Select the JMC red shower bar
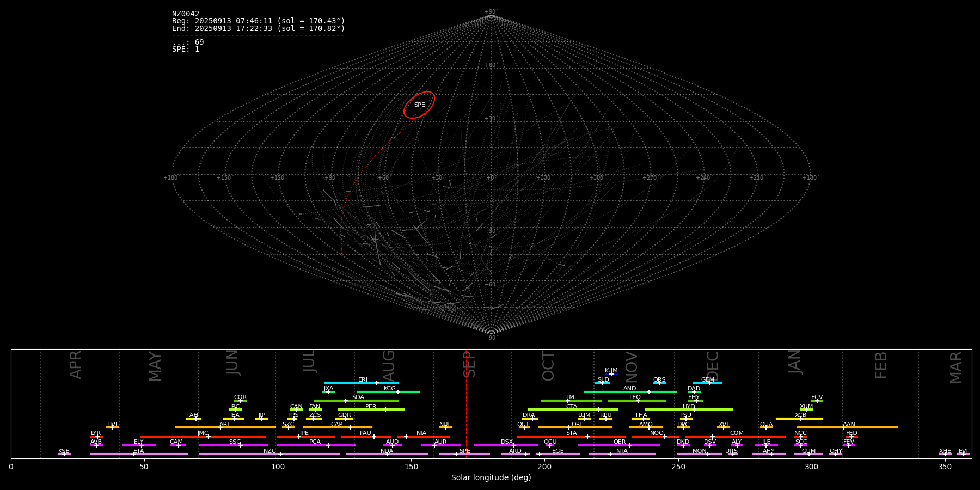This screenshot has height=490, width=980. pyautogui.click(x=203, y=437)
